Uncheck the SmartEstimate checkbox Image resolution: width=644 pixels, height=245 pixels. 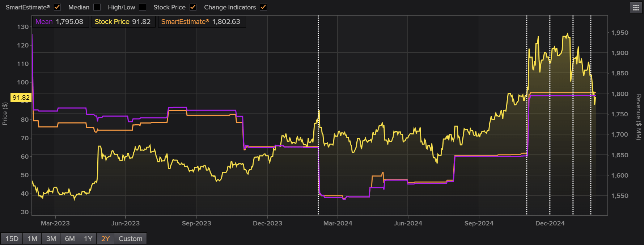(x=57, y=7)
